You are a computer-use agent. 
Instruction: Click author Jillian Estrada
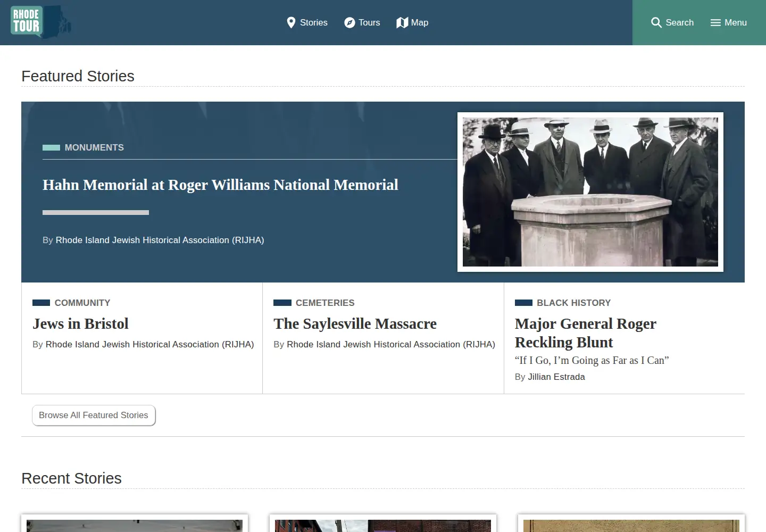556,377
